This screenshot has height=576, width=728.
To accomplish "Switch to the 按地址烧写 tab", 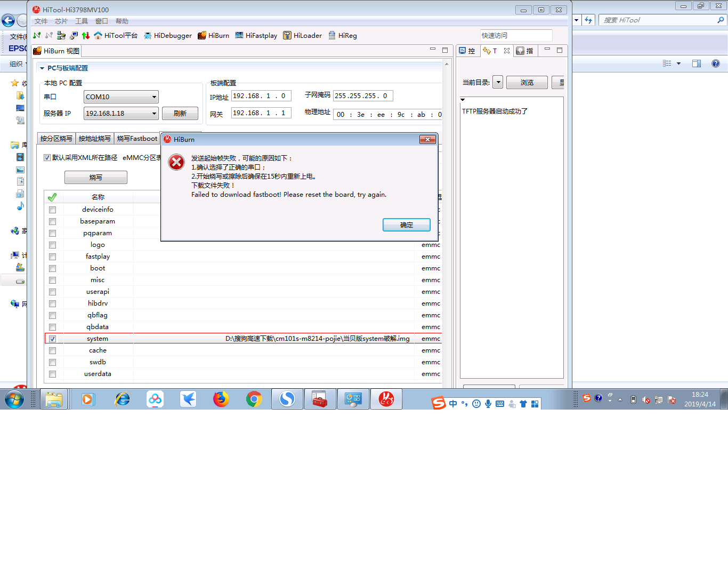I will pyautogui.click(x=95, y=139).
